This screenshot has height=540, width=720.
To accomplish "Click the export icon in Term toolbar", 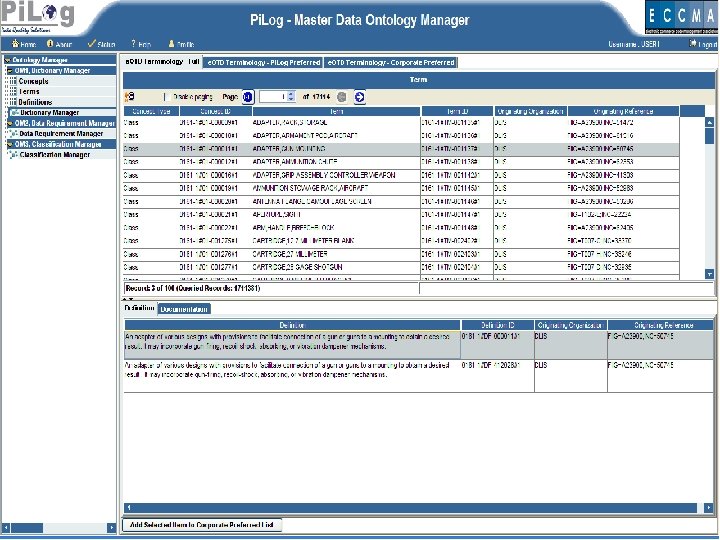I will click(x=130, y=97).
